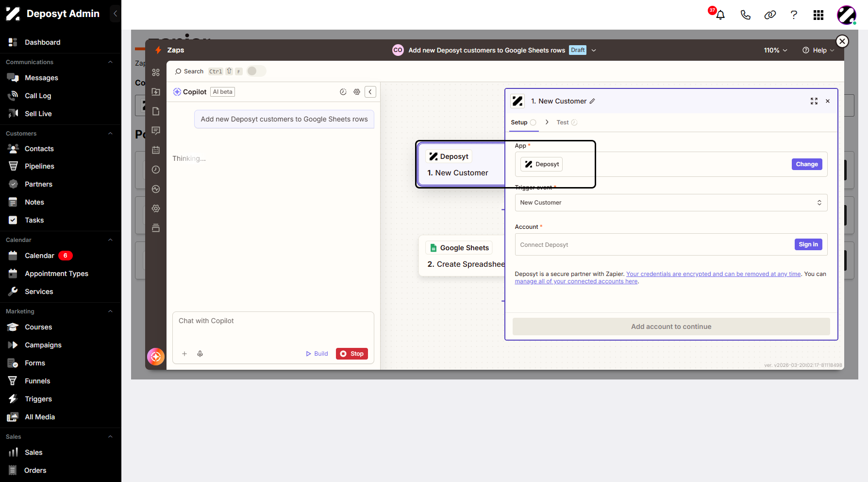Open the 110% zoom dropdown
Screen dimensions: 868x482
tap(775, 50)
